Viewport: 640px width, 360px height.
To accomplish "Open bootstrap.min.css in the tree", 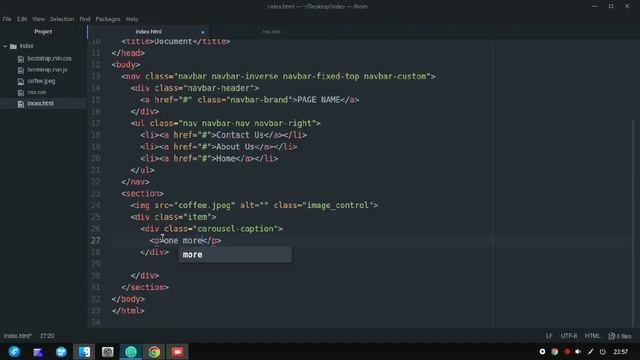I will coord(49,58).
